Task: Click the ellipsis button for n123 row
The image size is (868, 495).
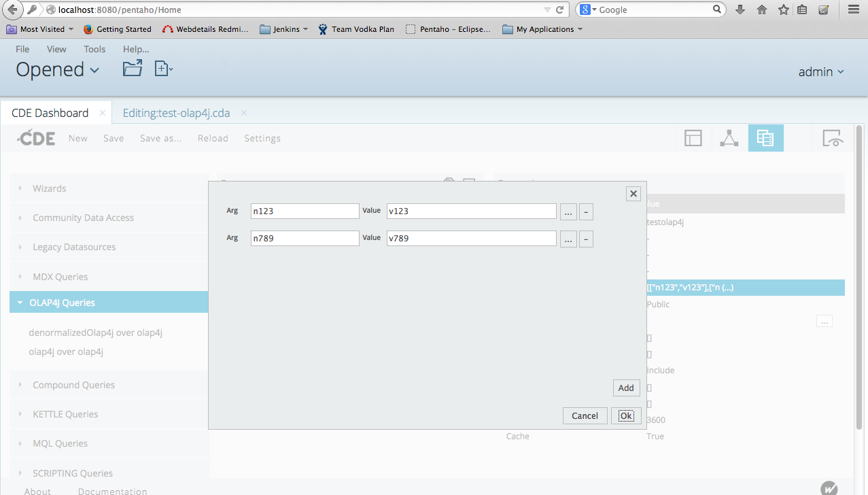Action: [568, 211]
